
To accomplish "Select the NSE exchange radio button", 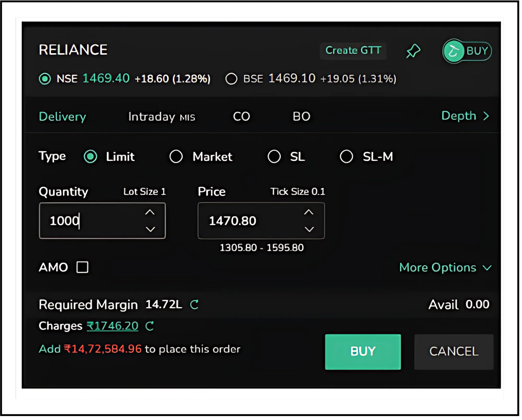I will point(45,79).
